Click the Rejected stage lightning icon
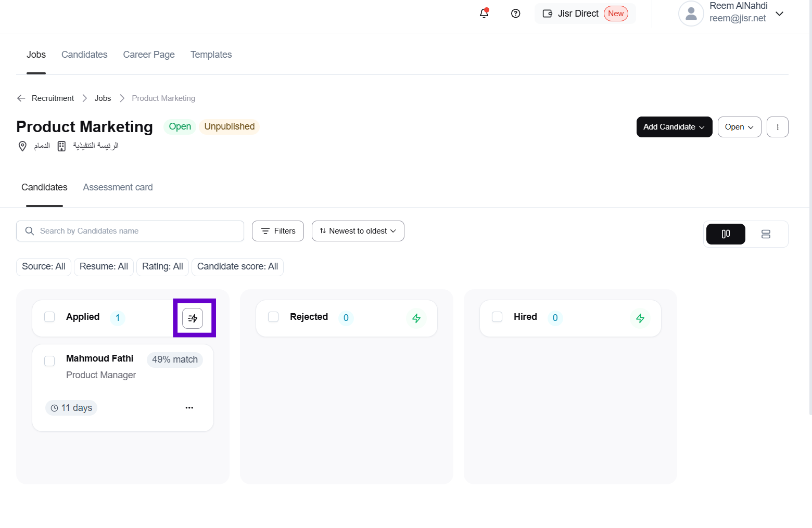Screen dimensions: 812x528 (x=416, y=318)
